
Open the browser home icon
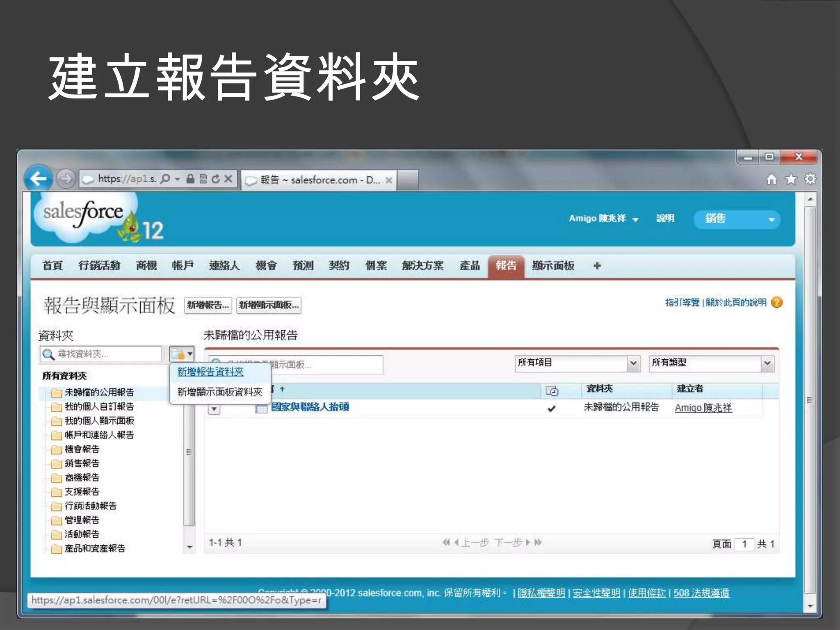tap(772, 179)
